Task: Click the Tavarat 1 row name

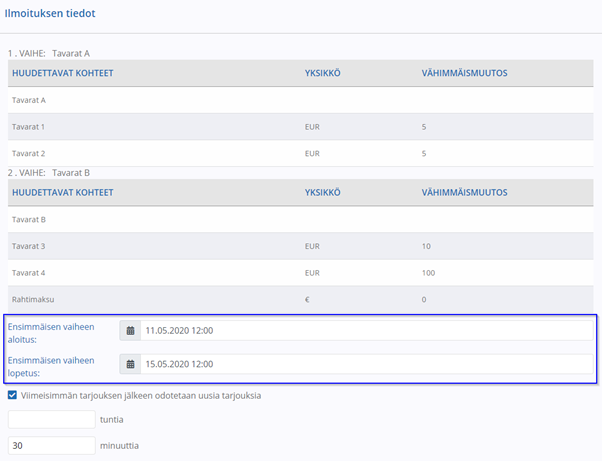Action: pos(28,127)
